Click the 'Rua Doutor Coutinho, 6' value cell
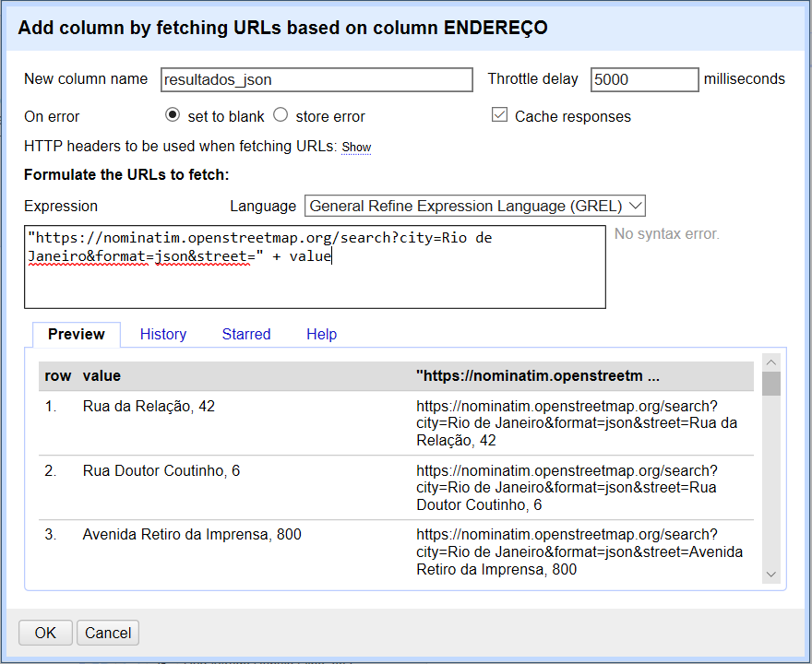Image resolution: width=812 pixels, height=664 pixels. (161, 470)
